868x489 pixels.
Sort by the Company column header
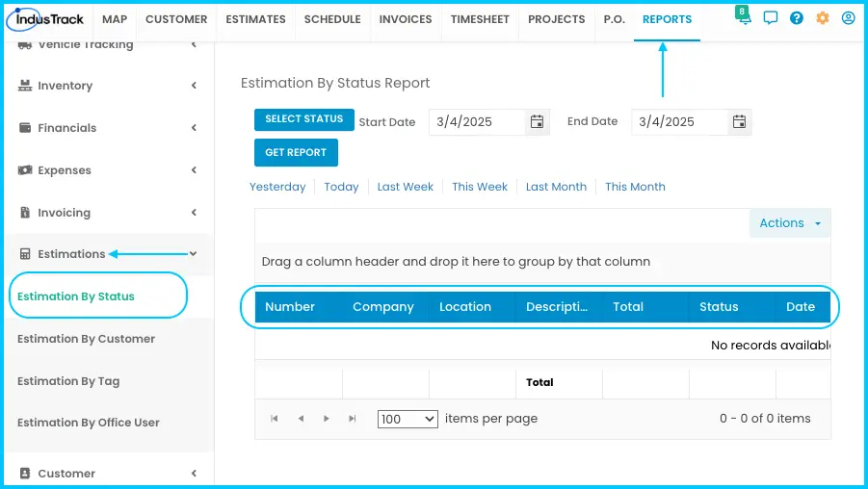tap(385, 307)
